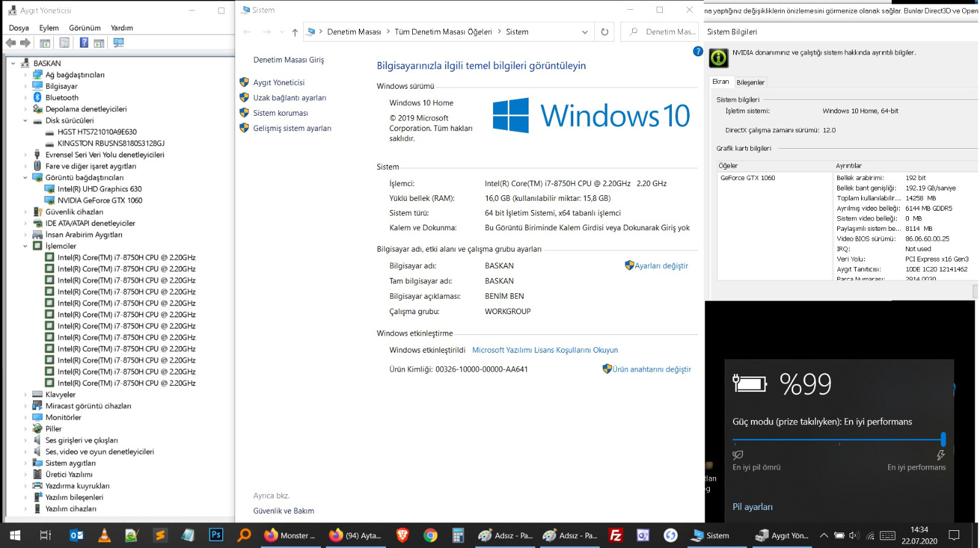The width and height of the screenshot is (980, 548).
Task: Click the Denetim Masası search box
Action: (x=660, y=32)
